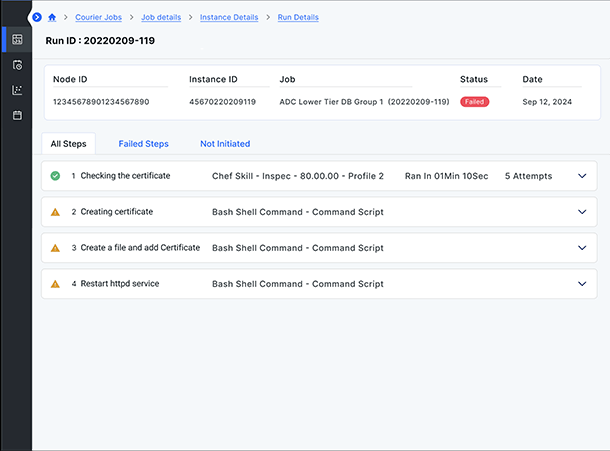
Task: Go to Courier Jobs breadcrumb link
Action: [98, 17]
